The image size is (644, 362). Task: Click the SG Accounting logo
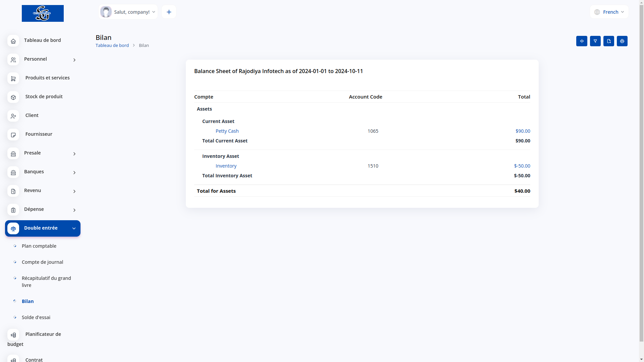[43, 13]
